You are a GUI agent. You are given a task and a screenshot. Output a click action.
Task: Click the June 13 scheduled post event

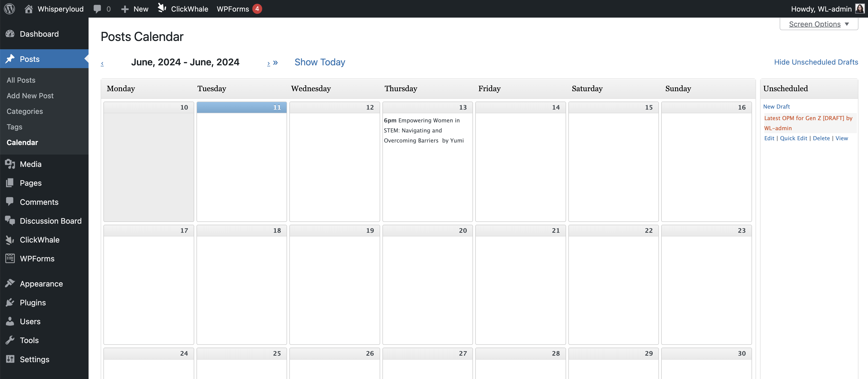coord(423,130)
